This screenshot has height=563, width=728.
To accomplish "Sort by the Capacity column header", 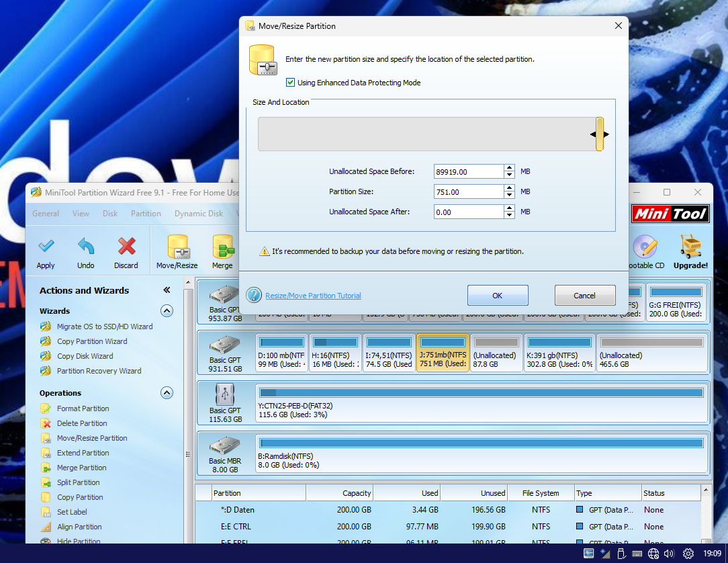I will (339, 493).
